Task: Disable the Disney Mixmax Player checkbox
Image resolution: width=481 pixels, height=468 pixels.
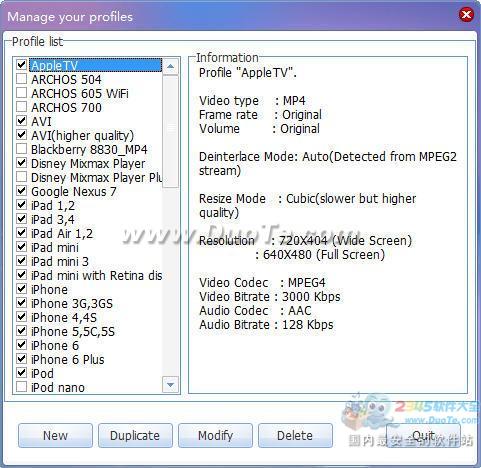Action: click(x=21, y=163)
